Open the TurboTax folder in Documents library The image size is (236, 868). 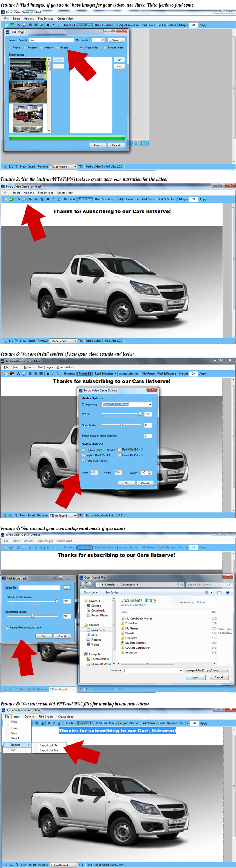[131, 623]
